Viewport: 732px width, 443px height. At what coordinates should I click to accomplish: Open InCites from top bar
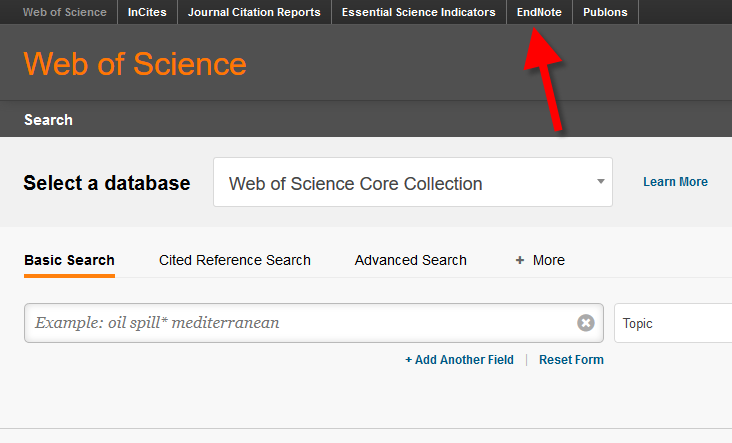point(148,12)
